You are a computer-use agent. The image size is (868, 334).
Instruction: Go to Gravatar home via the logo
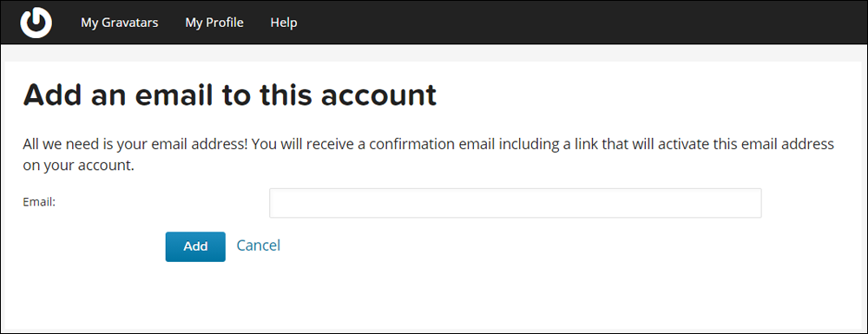(36, 23)
